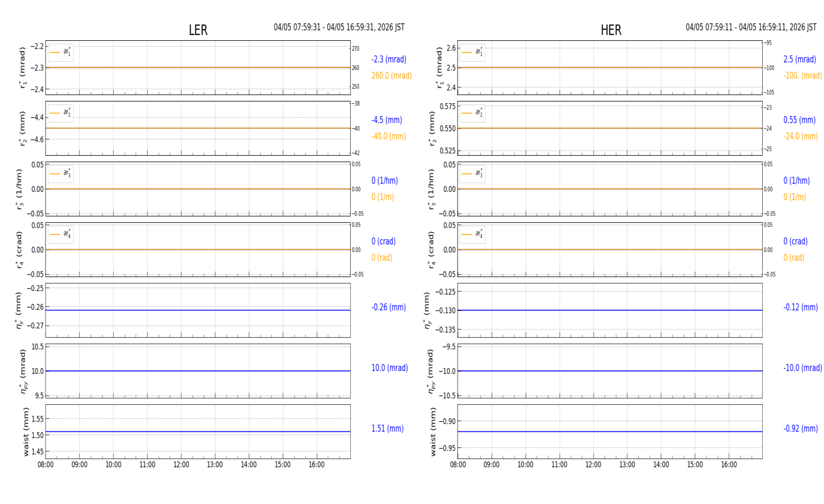Viewport: 824px width, 504px height.
Task: Select the HER "-10.0 (mrad)" value
Action: click(x=802, y=368)
